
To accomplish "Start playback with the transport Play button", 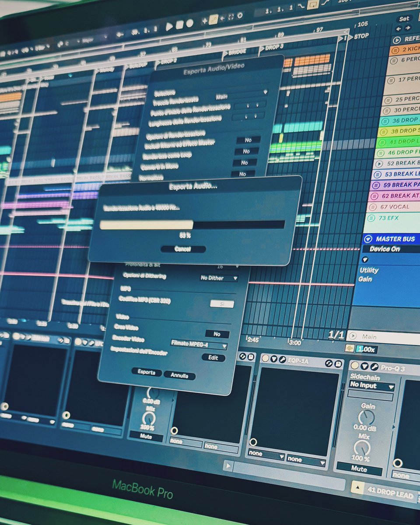I will coord(169,26).
